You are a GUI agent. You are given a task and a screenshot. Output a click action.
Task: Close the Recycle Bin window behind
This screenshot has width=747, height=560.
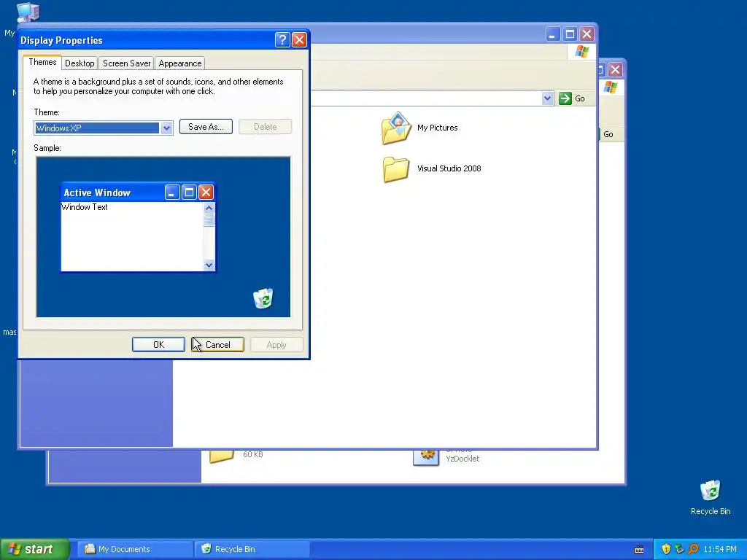[616, 70]
